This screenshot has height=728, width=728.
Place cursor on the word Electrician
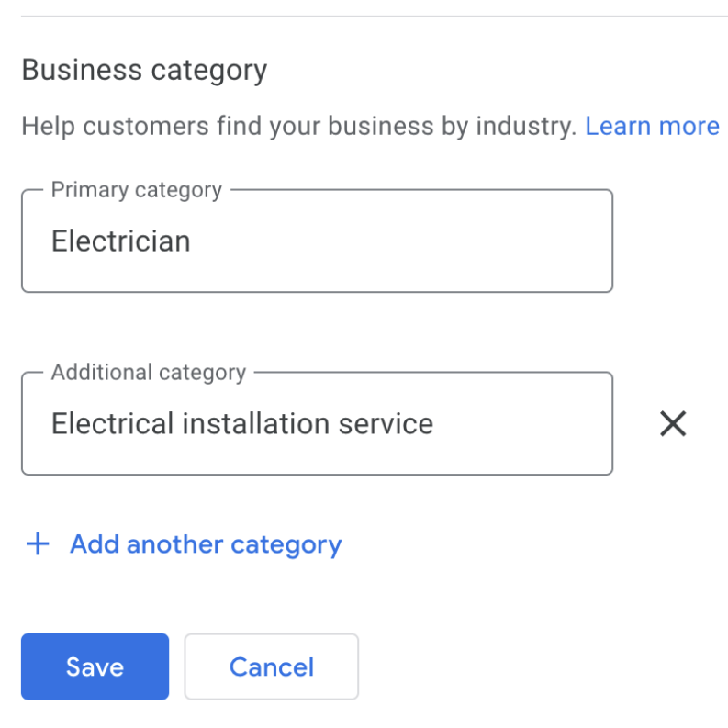[x=120, y=241]
